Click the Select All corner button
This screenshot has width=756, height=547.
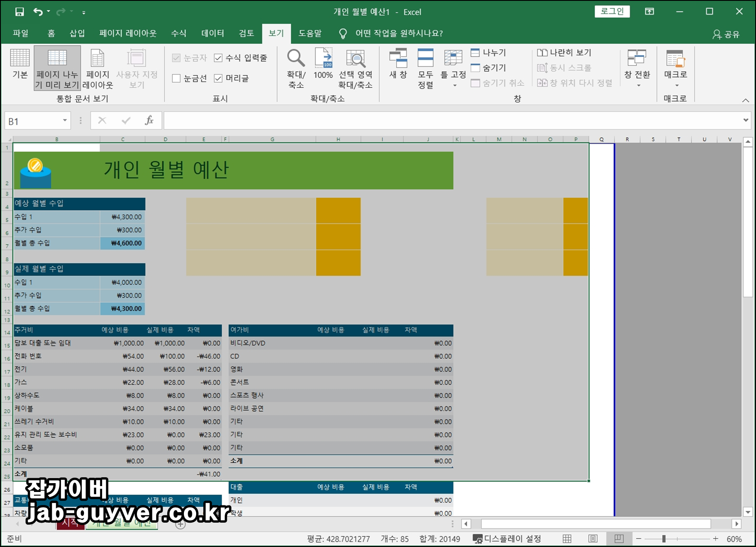click(x=7, y=139)
